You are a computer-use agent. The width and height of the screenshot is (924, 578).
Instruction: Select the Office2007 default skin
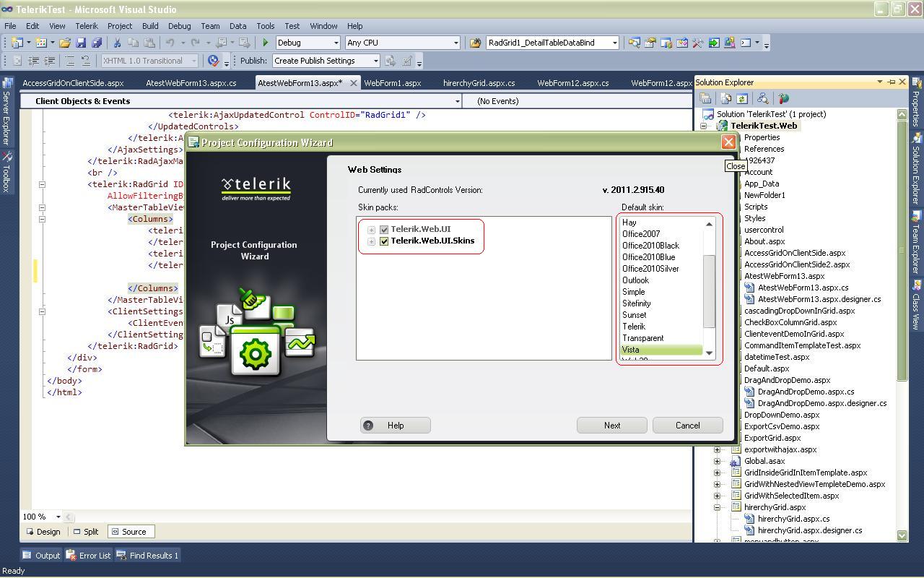click(641, 234)
